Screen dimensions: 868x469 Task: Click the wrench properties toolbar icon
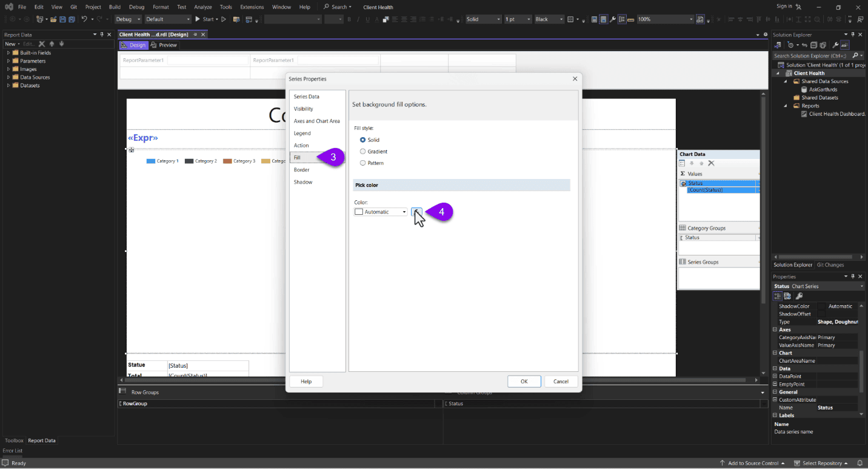pos(612,19)
